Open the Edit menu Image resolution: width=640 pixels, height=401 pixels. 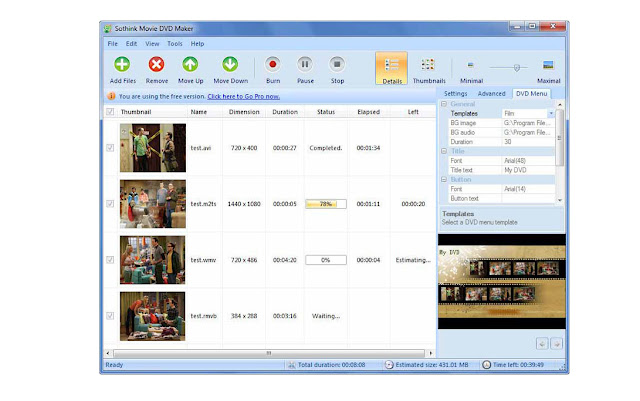(131, 44)
